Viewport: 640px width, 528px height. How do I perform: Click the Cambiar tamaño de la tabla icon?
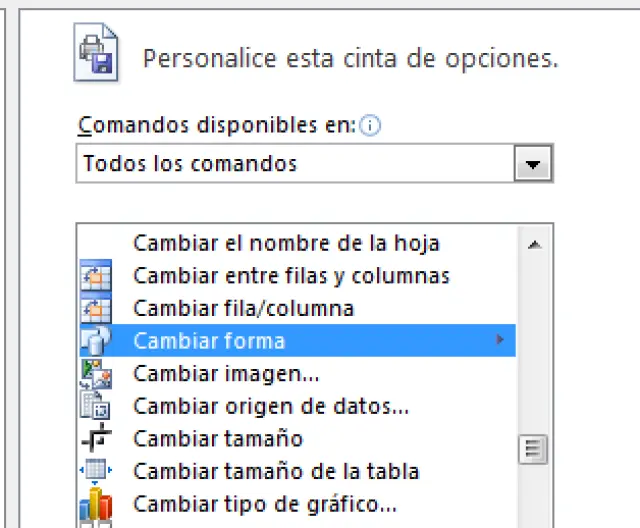(96, 470)
